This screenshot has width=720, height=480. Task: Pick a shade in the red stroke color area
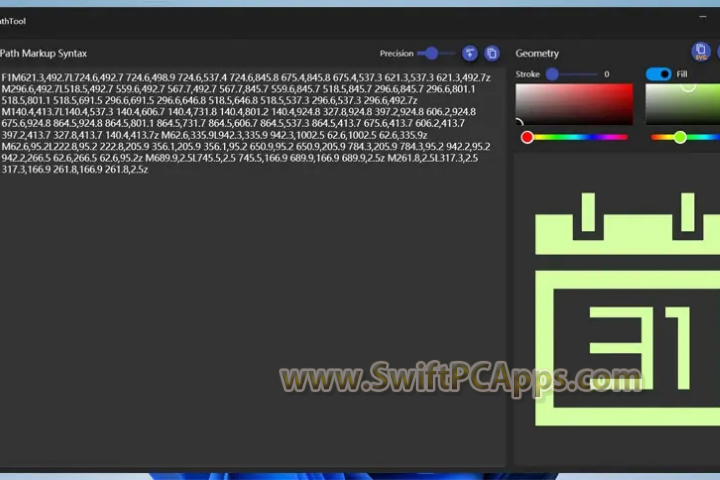574,104
